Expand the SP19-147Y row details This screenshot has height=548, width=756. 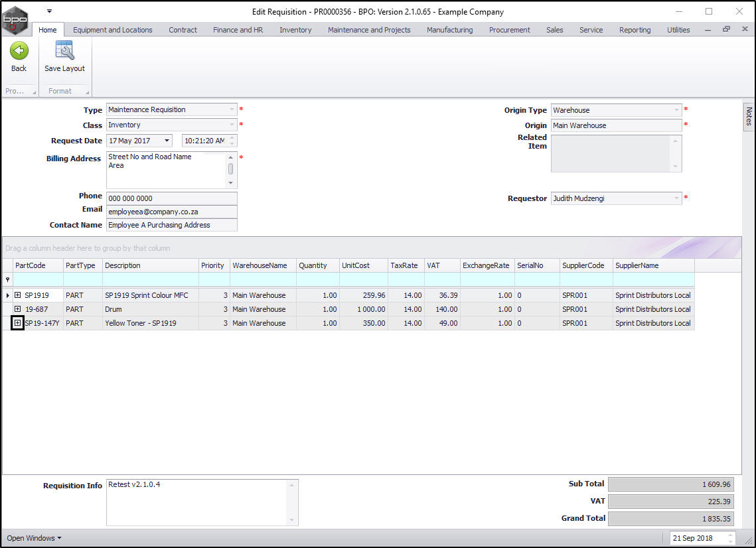click(x=17, y=323)
